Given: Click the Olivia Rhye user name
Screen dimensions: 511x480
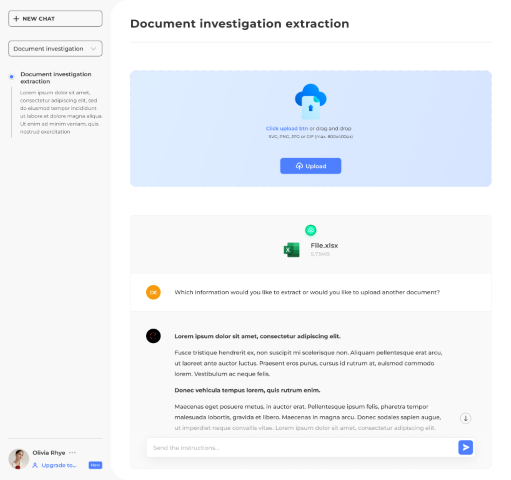Looking at the screenshot, I should [x=49, y=453].
